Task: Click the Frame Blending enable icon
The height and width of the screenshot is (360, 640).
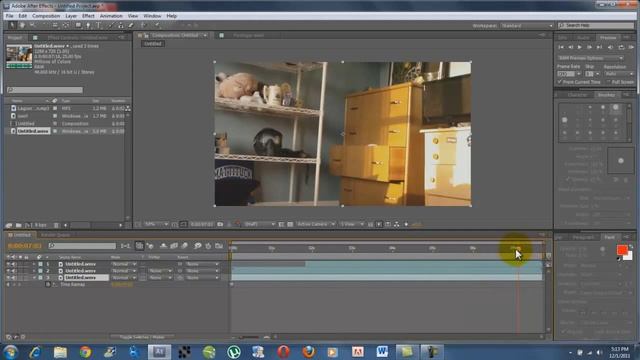Action: 174,246
